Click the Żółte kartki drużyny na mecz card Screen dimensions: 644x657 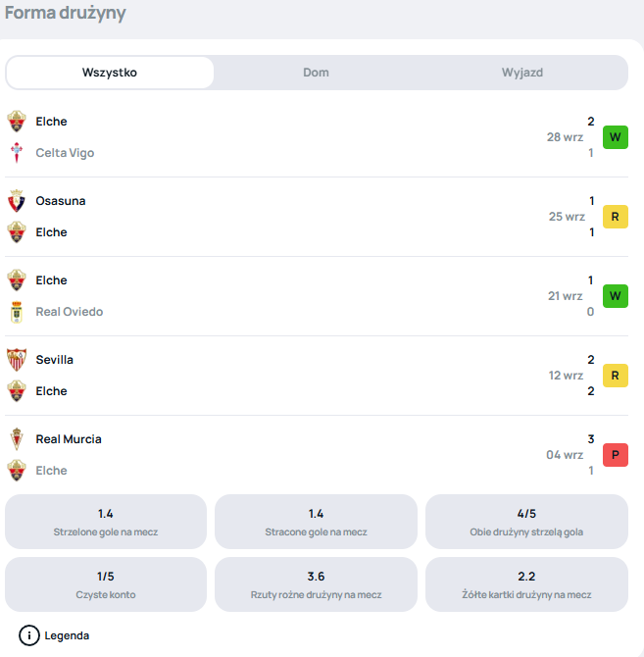coord(526,584)
